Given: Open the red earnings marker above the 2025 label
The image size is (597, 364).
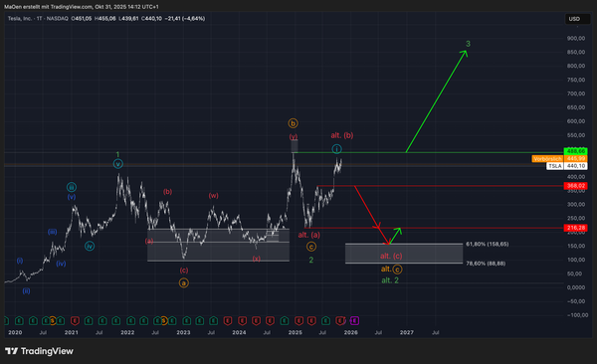Looking at the screenshot, I should [x=298, y=321].
